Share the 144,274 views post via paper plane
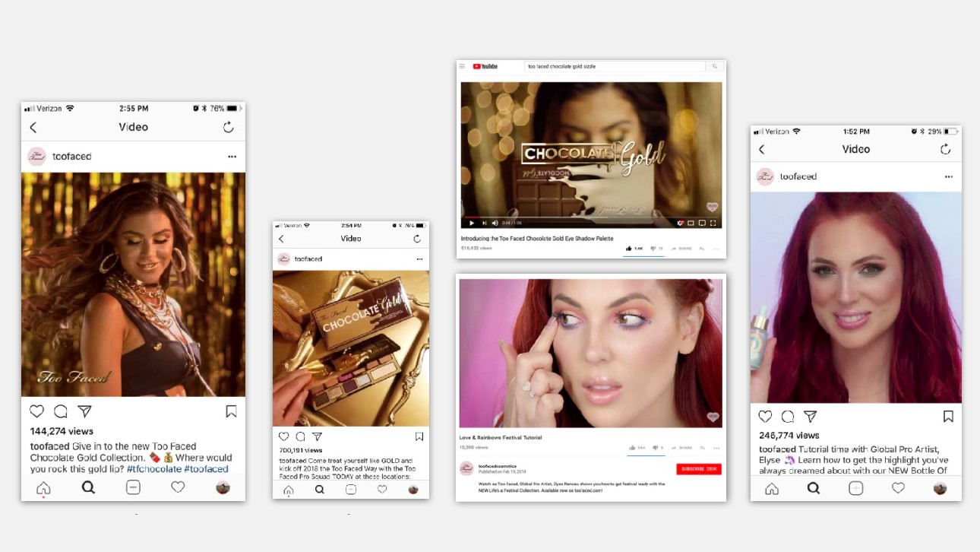980x552 pixels. (85, 411)
